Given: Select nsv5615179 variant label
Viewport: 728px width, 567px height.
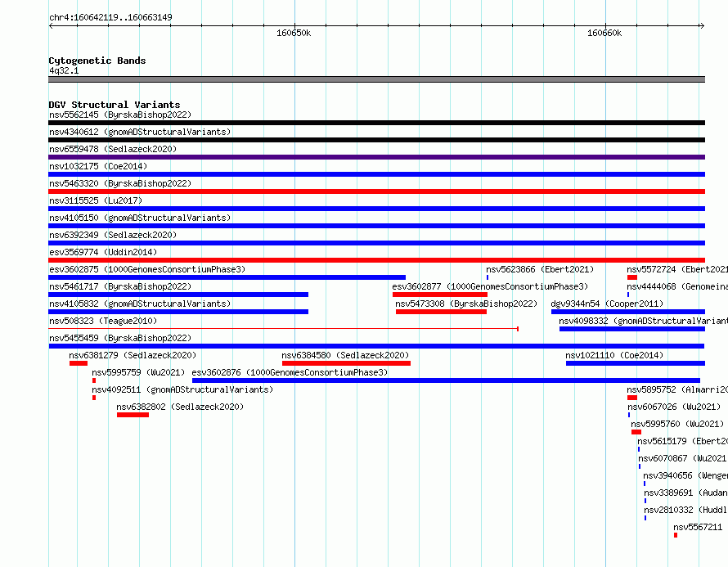Looking at the screenshot, I should [682, 441].
